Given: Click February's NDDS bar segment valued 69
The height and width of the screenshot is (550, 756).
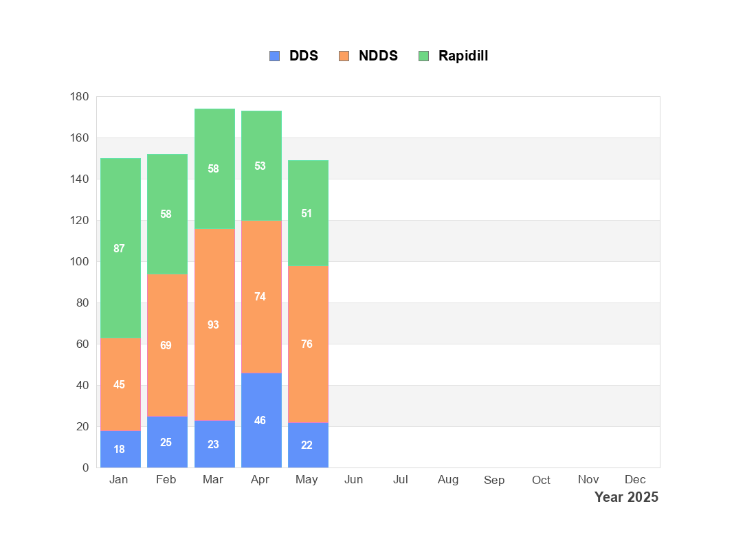Looking at the screenshot, I should click(x=167, y=345).
